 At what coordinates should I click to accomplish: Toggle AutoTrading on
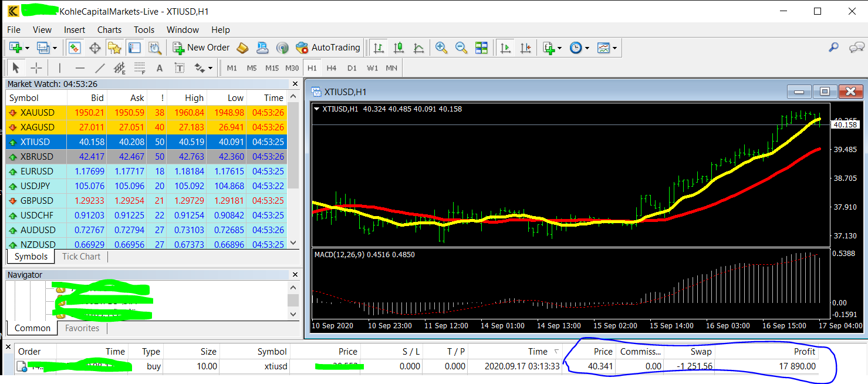click(x=328, y=48)
